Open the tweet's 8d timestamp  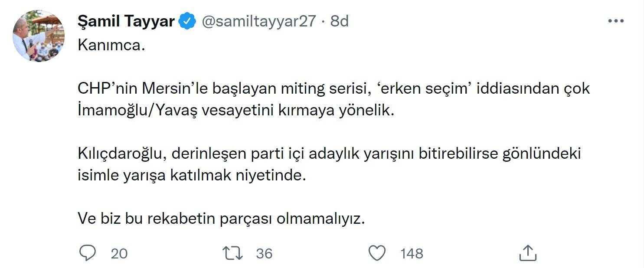[x=340, y=21]
